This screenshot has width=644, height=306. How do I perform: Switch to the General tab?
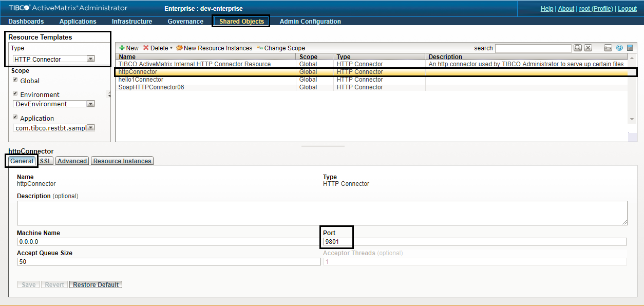(x=22, y=161)
